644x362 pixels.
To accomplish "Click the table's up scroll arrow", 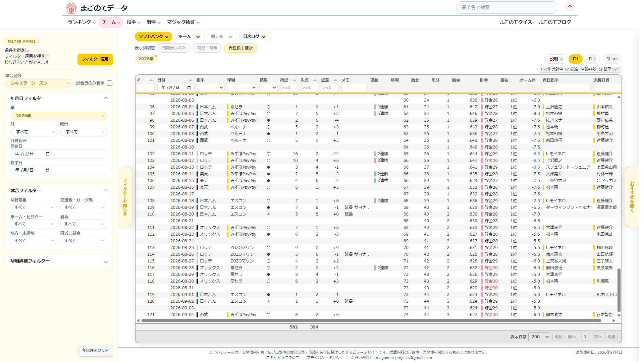I will 619,97.
